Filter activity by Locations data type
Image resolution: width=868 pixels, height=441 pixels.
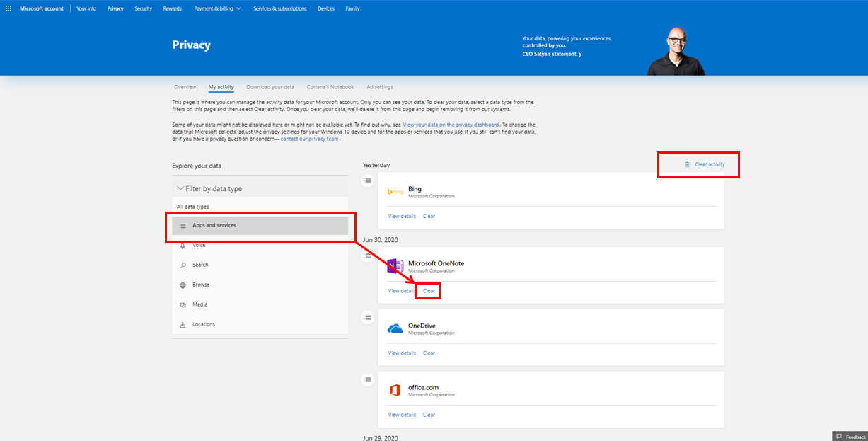coord(203,324)
